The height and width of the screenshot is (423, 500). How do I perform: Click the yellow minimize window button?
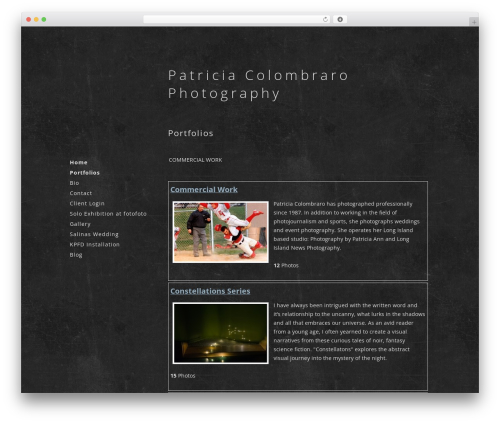click(x=36, y=19)
